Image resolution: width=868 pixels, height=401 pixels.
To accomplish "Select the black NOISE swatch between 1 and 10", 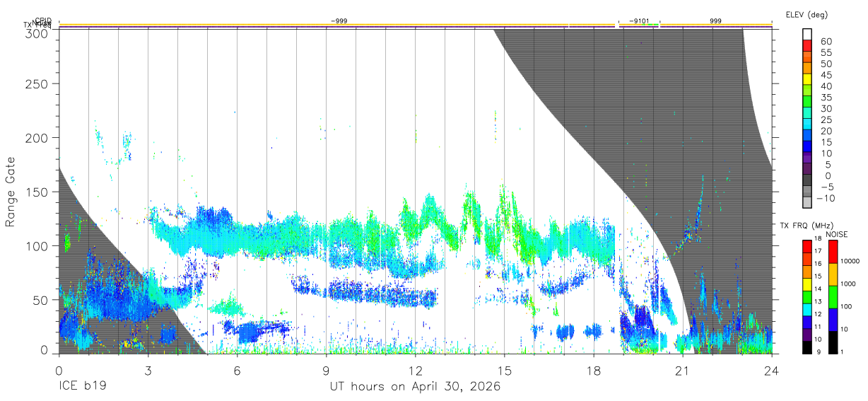I will [x=833, y=342].
